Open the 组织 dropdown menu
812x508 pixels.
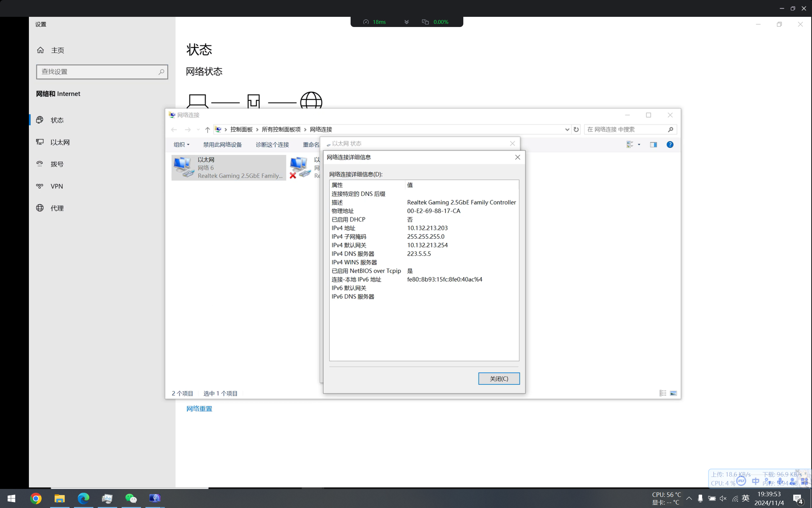click(181, 144)
